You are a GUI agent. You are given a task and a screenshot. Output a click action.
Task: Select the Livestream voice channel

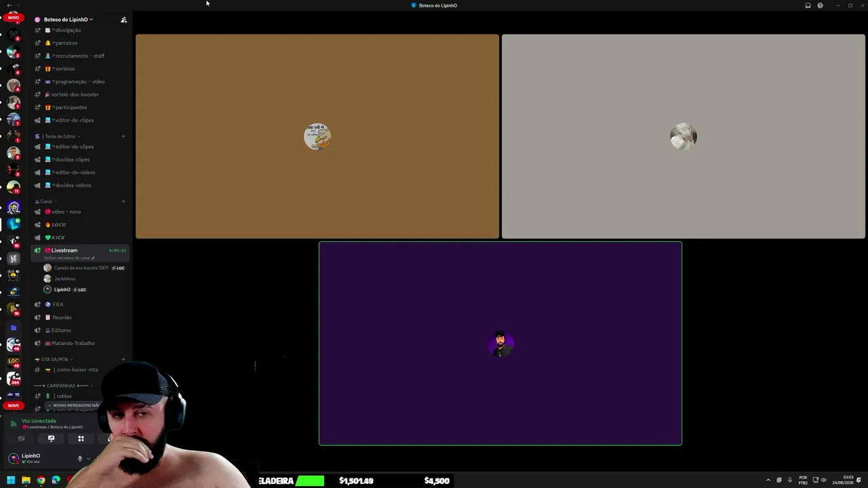[x=80, y=251]
